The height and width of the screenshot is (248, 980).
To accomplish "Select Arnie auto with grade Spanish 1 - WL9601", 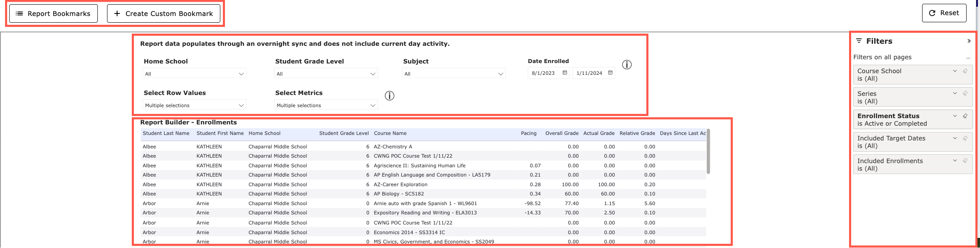I will tap(425, 203).
